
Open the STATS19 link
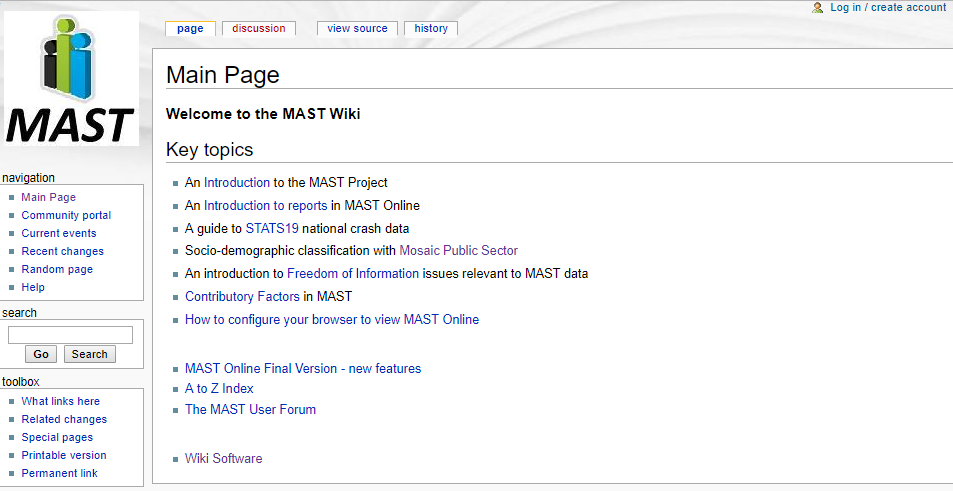point(272,228)
